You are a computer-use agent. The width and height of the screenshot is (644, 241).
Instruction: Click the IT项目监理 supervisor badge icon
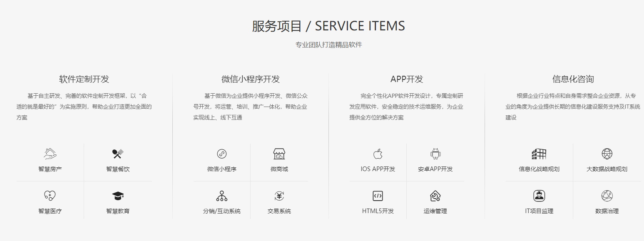pos(539,196)
